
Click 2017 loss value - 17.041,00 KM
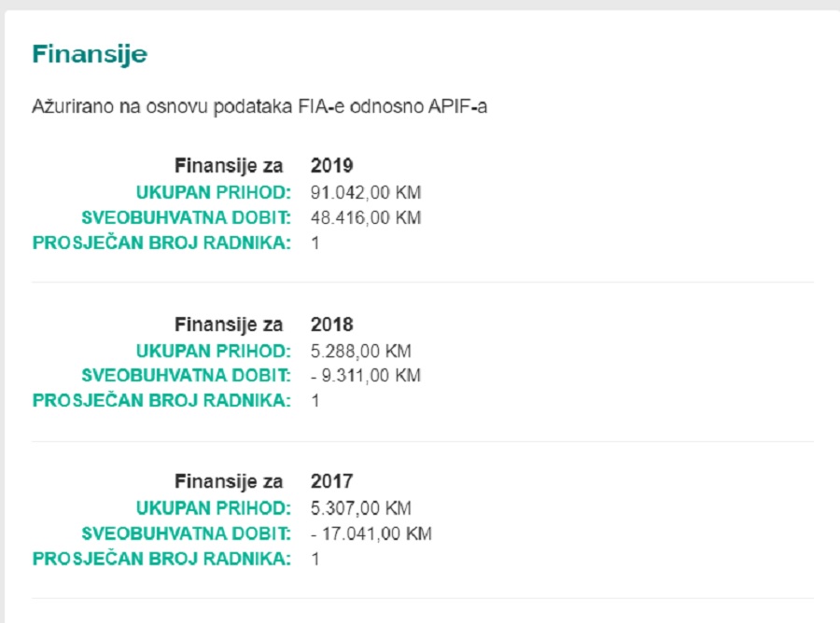[371, 533]
